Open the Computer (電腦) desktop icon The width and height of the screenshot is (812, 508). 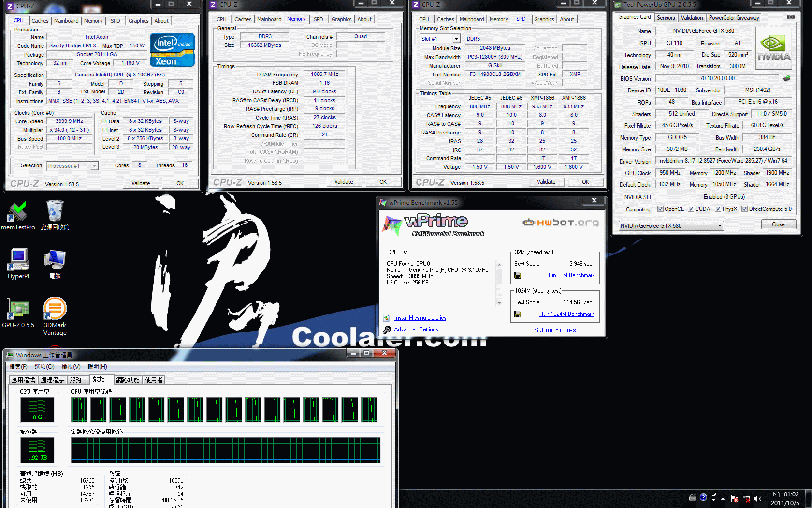coord(55,264)
